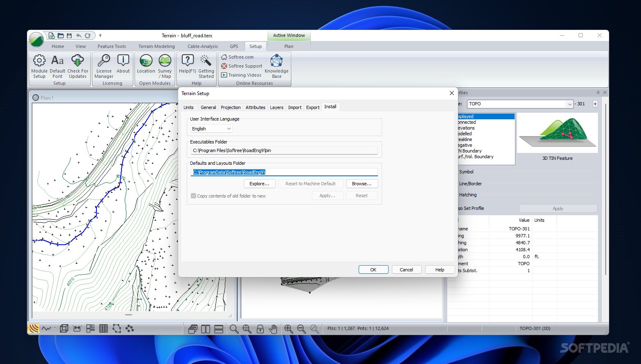
Task: Create new document from quick access toolbar
Action: 52,36
